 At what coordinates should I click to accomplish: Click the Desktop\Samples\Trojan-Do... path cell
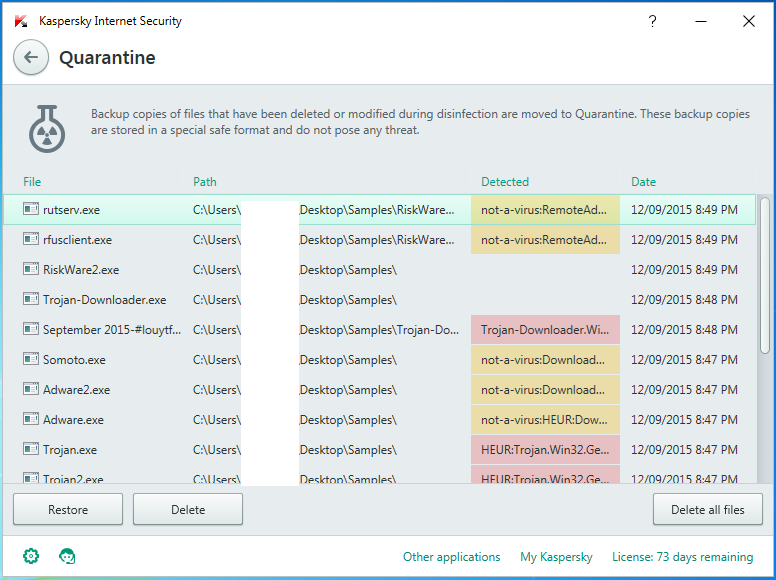point(327,330)
